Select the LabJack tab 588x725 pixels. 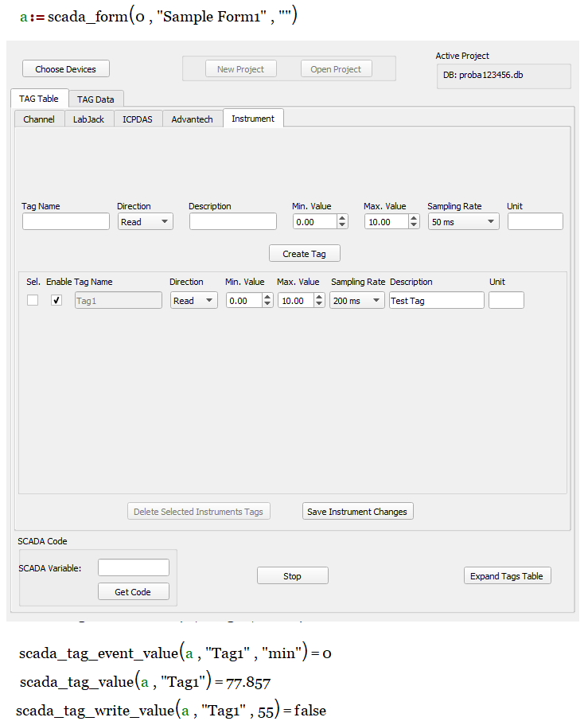(88, 119)
